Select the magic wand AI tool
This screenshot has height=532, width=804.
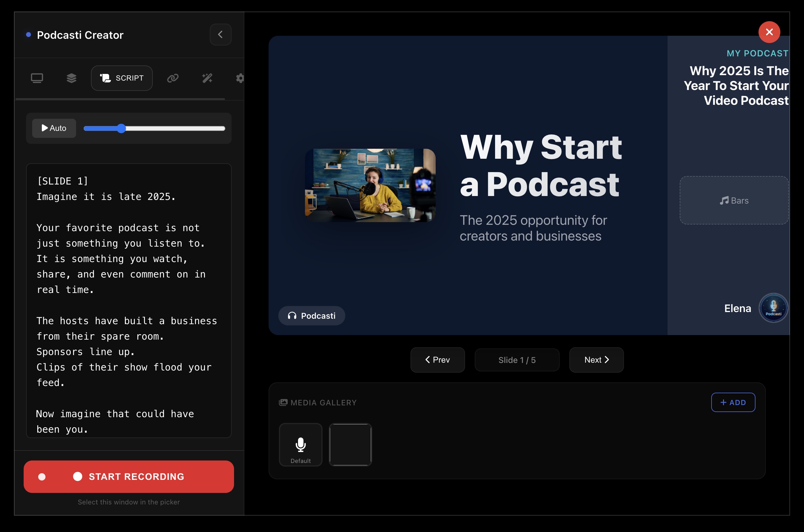pos(207,78)
